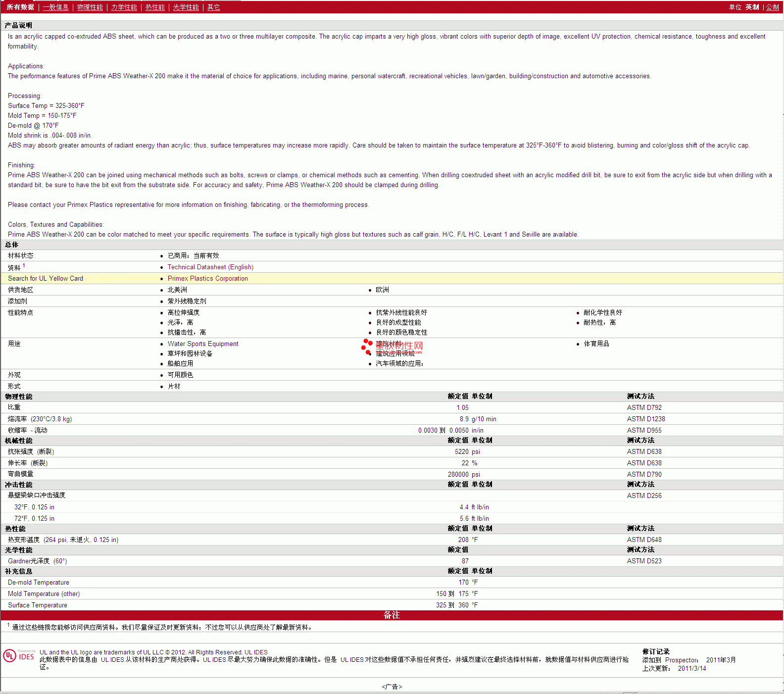The height and width of the screenshot is (694, 784).
Task: Click the 耐化学性良好 feature entry
Action: (602, 312)
